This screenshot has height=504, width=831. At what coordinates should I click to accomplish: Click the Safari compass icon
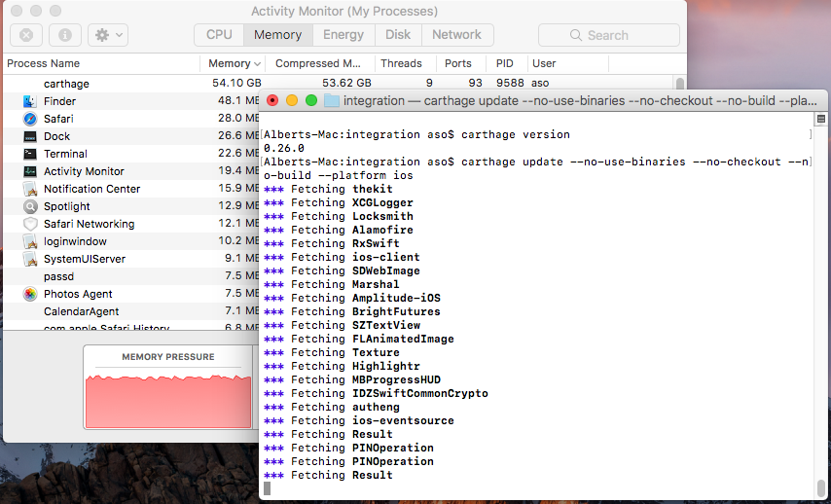click(30, 119)
